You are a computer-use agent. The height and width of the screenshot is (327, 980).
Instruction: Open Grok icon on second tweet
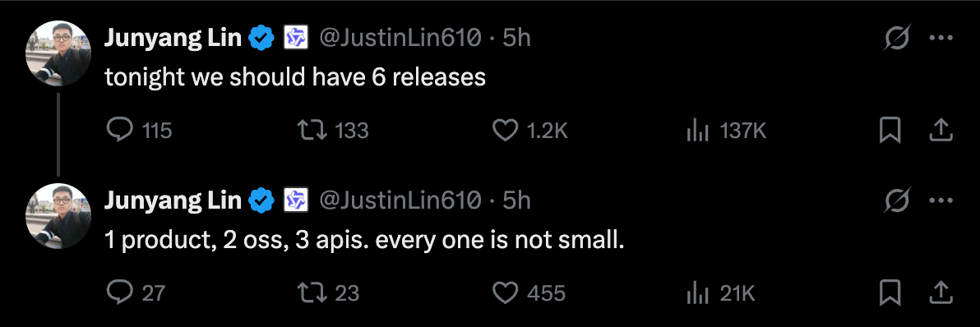(x=898, y=200)
